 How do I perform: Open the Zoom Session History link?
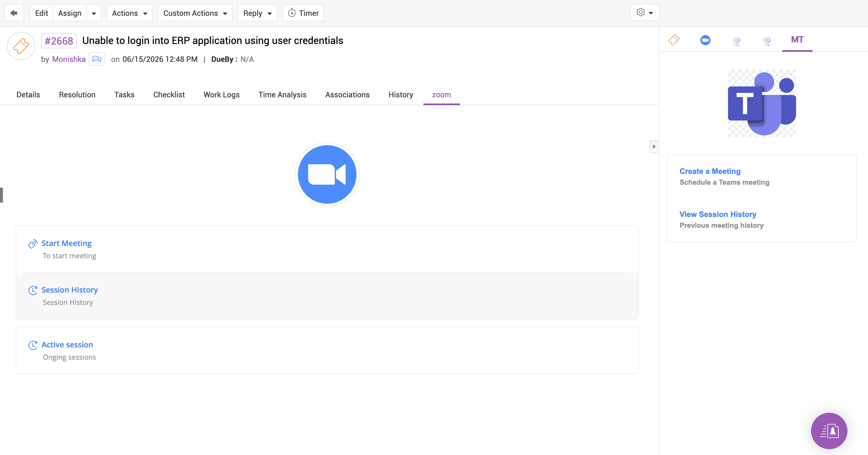(70, 290)
